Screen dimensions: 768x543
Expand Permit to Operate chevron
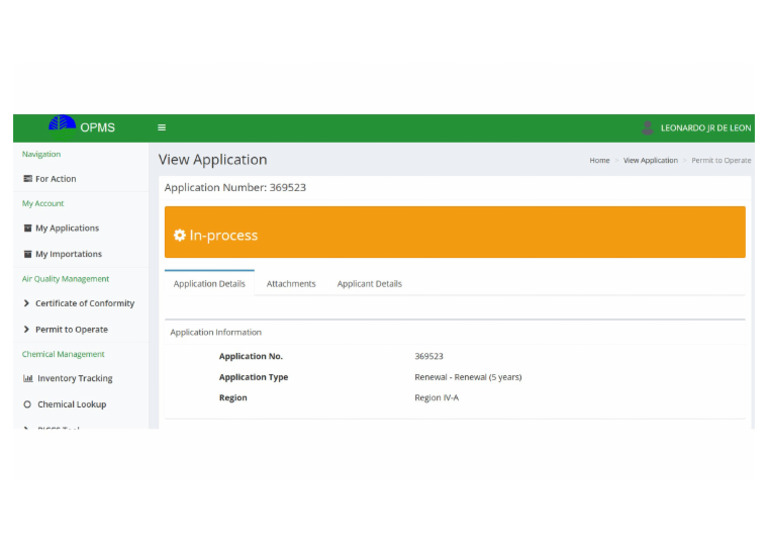[26, 330]
